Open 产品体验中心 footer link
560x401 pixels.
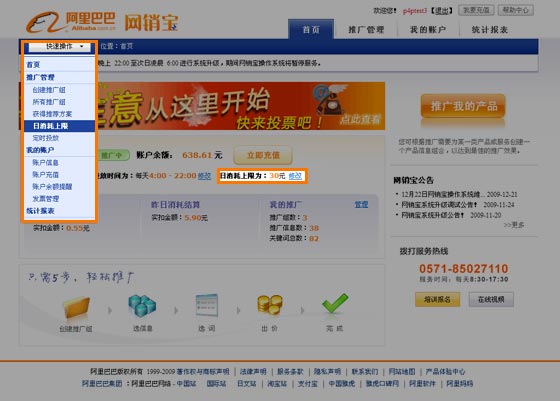click(x=445, y=372)
